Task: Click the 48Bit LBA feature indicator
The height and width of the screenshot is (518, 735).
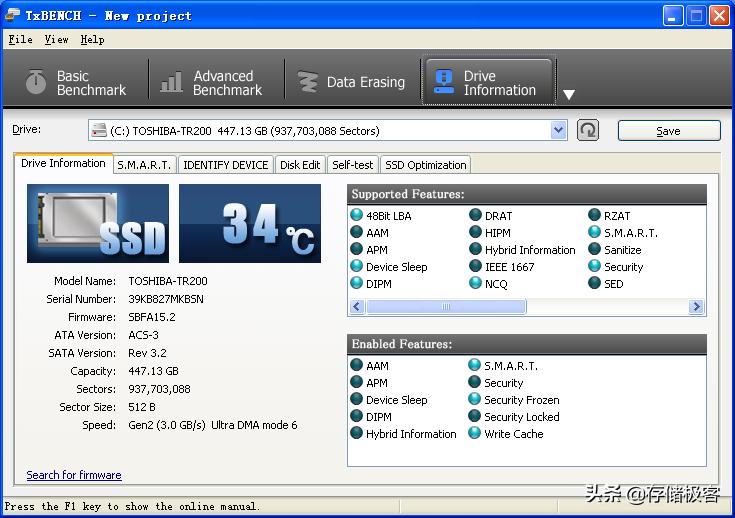Action: [x=357, y=216]
